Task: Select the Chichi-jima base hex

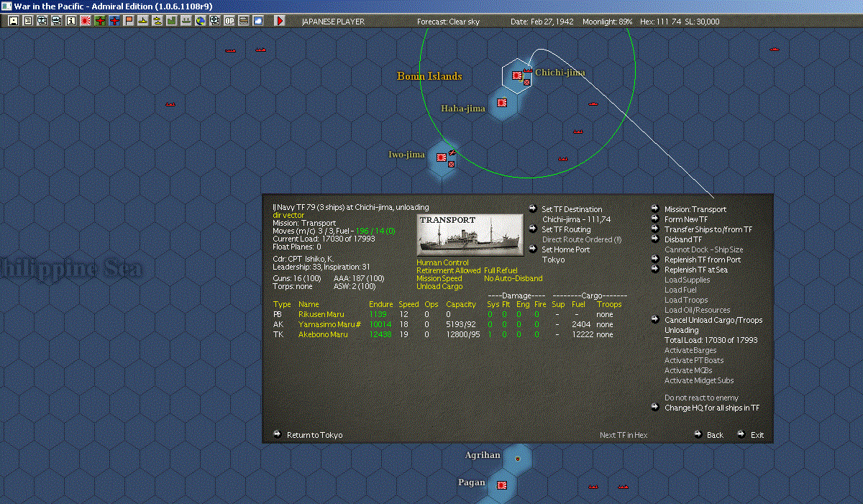Action: coord(517,75)
